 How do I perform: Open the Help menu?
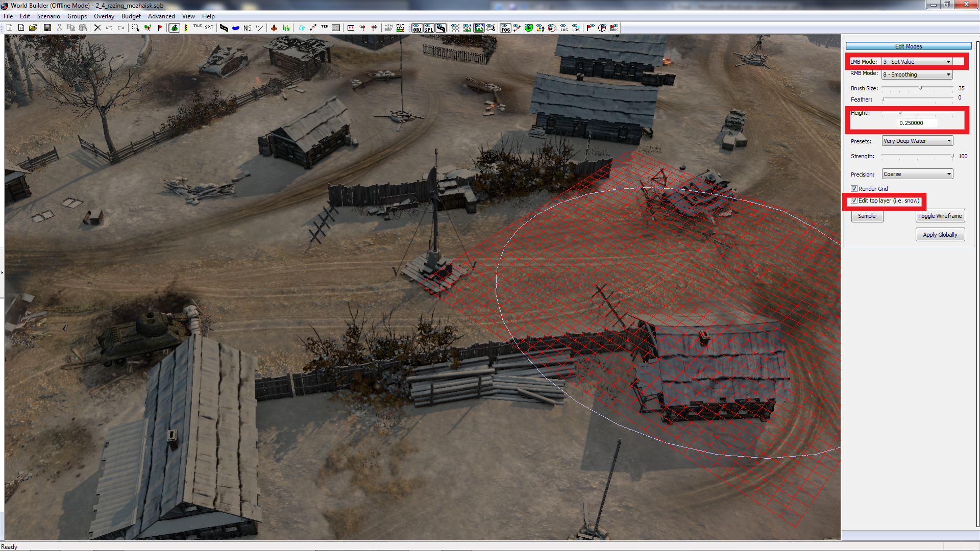208,16
